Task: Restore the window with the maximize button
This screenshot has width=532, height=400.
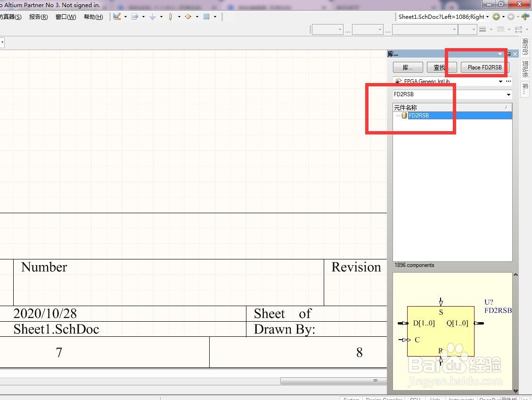Action: [501, 4]
